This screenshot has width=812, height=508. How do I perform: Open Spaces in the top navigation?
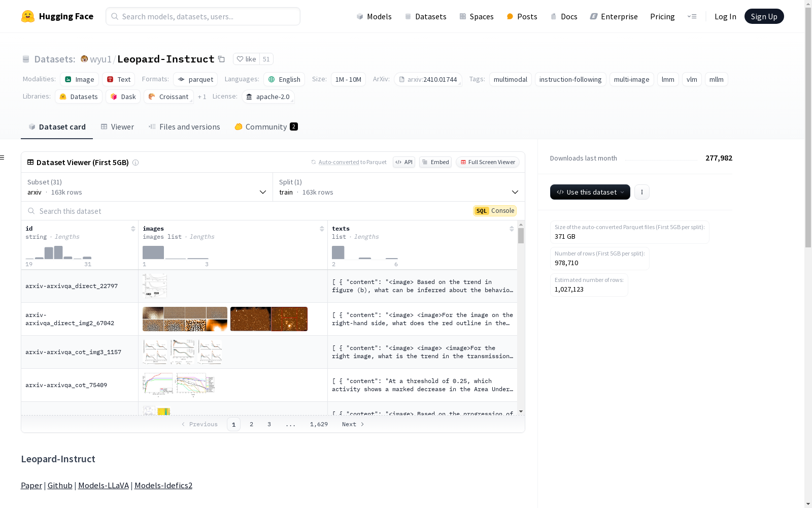[477, 16]
